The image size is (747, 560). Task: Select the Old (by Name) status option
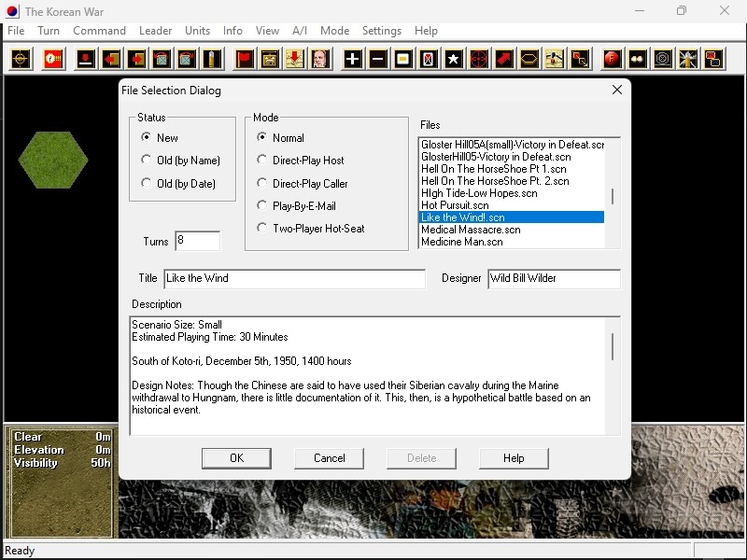[146, 161]
